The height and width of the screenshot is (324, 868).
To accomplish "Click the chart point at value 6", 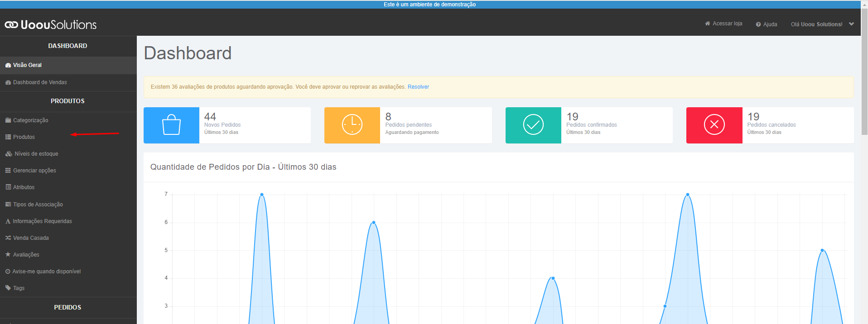I will point(374,223).
